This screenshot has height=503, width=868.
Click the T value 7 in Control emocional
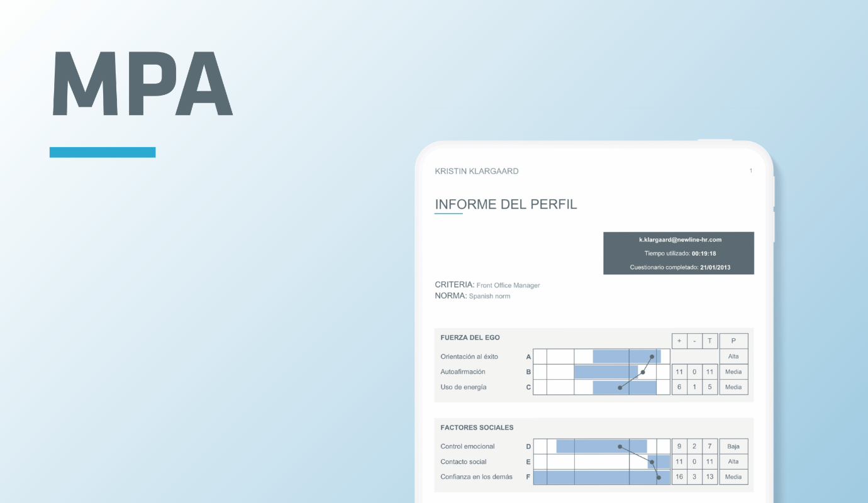(709, 446)
